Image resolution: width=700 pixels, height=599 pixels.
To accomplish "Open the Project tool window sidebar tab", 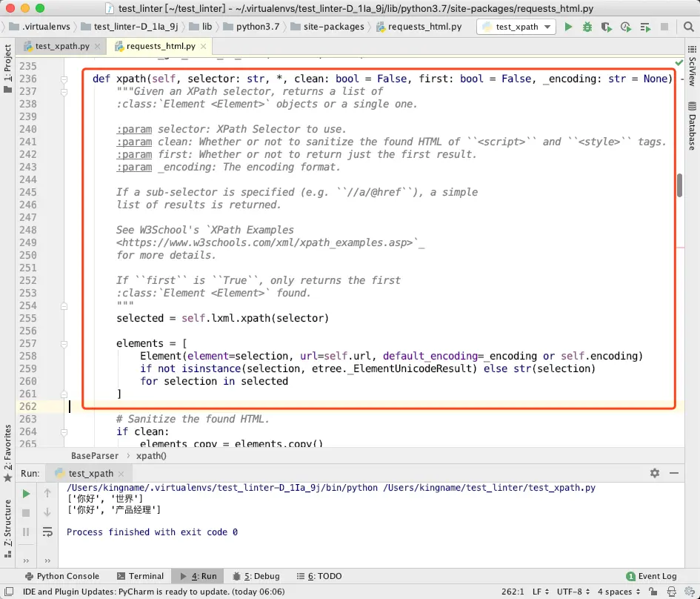I will pyautogui.click(x=7, y=68).
